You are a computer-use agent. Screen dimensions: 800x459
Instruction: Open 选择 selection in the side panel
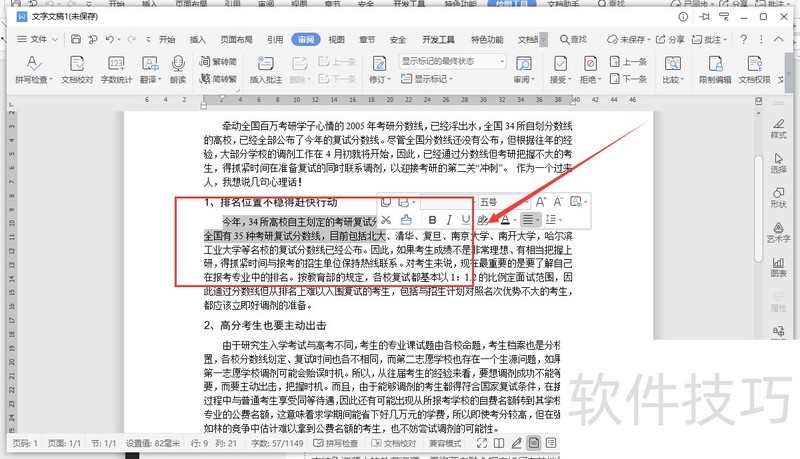coord(778,163)
